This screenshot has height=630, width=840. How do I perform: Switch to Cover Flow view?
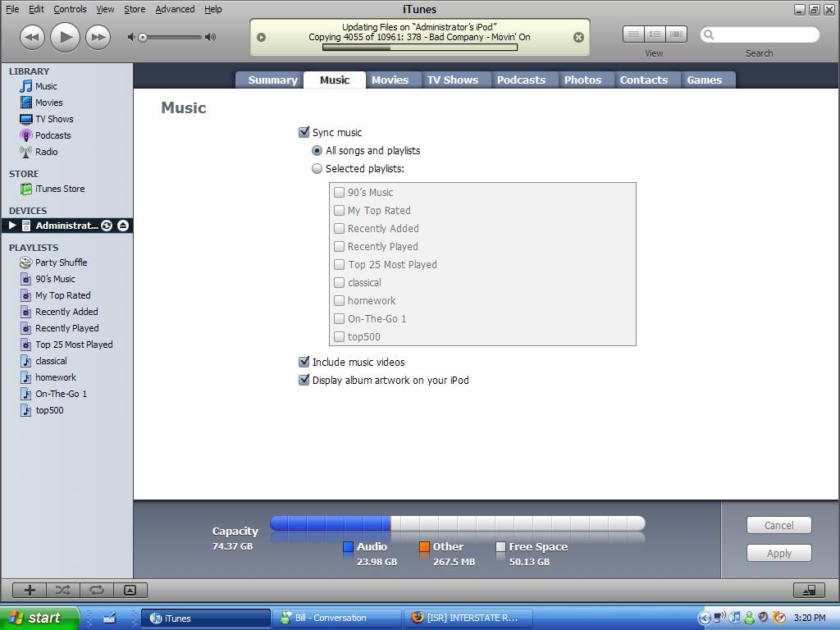[676, 34]
